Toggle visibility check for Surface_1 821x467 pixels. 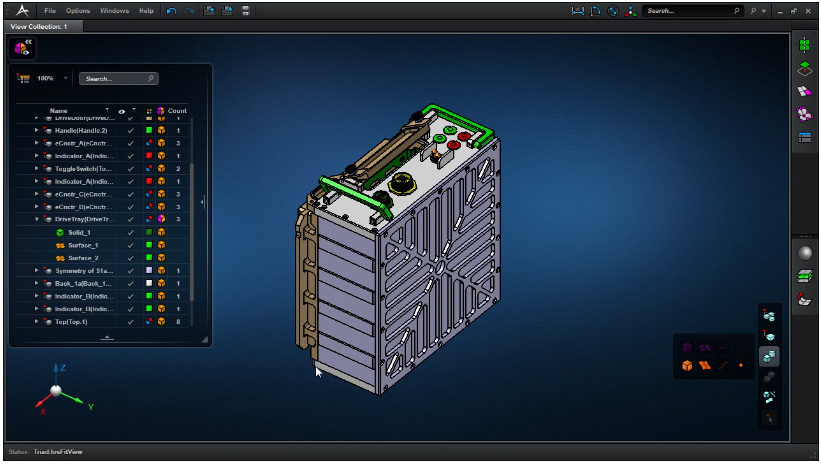tap(130, 245)
